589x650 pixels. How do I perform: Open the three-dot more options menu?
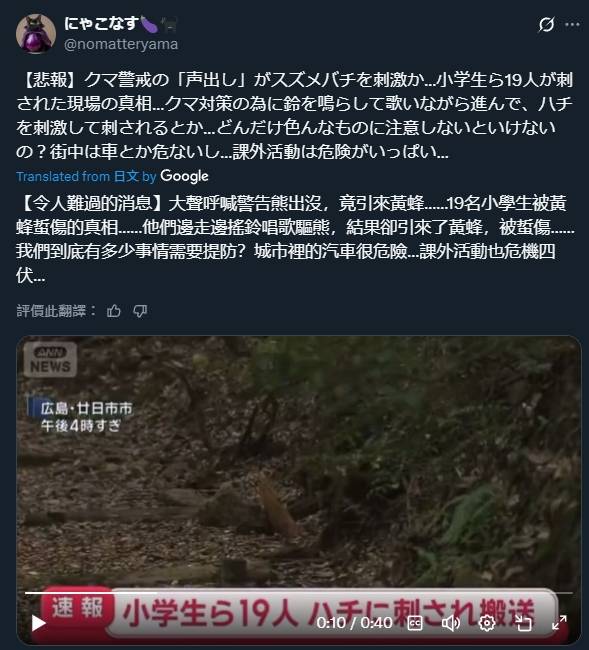[572, 25]
